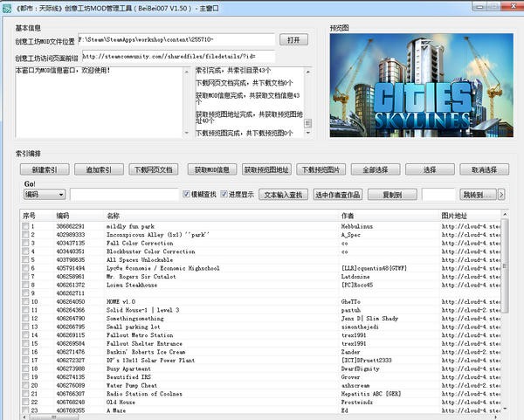Select the 13x11 Solar Power Plant entry
Screen dimensions: 524x420
(150, 361)
